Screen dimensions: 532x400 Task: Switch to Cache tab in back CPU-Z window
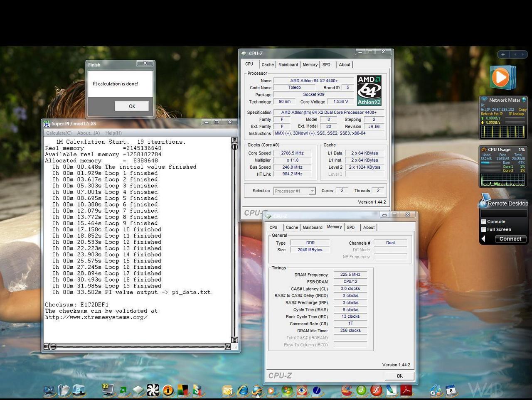(268, 65)
